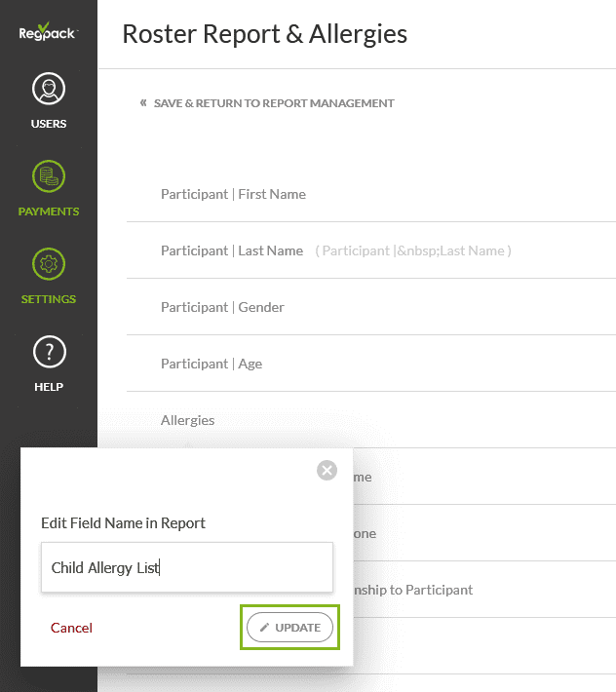616x692 pixels.
Task: Click the original Last Name hint text
Action: tap(413, 251)
